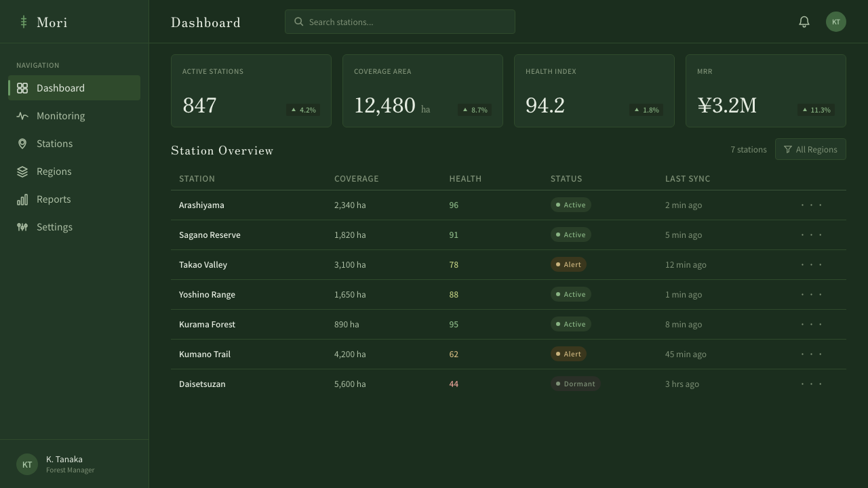The width and height of the screenshot is (868, 488).
Task: Sort by the Health column header
Action: [x=465, y=179]
